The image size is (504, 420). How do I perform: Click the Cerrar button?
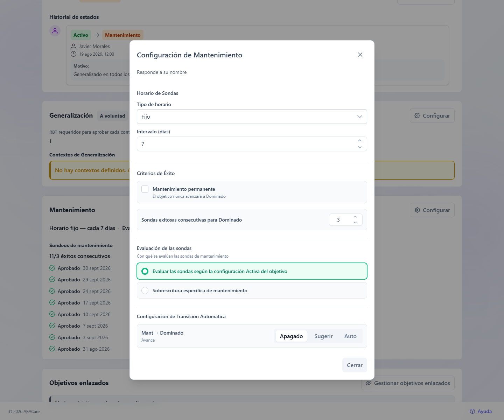(x=355, y=365)
